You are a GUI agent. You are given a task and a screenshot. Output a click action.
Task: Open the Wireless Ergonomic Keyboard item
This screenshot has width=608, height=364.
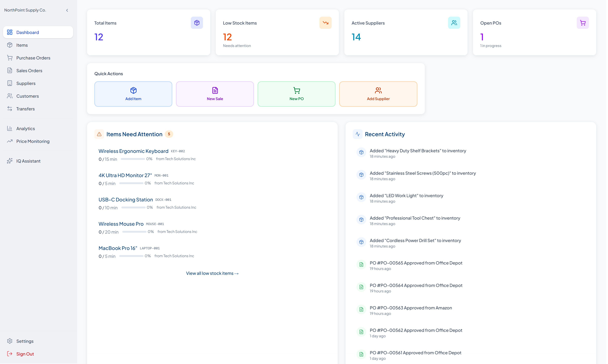point(134,151)
